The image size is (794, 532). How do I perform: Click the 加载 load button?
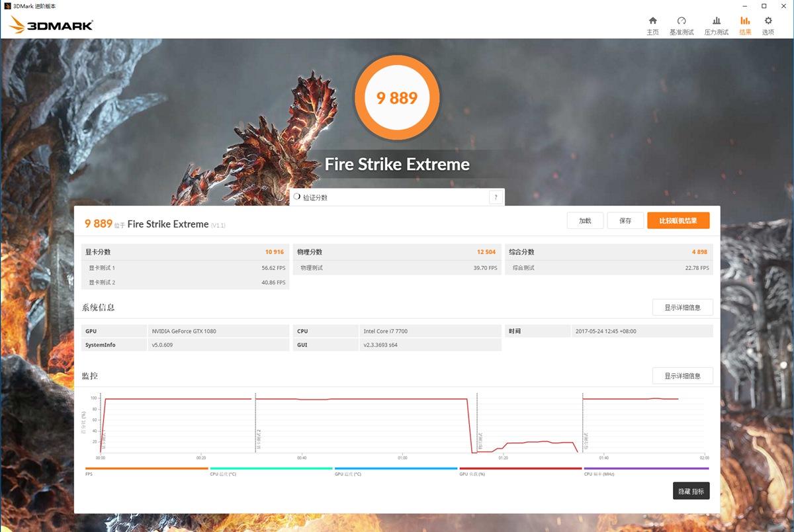point(585,221)
